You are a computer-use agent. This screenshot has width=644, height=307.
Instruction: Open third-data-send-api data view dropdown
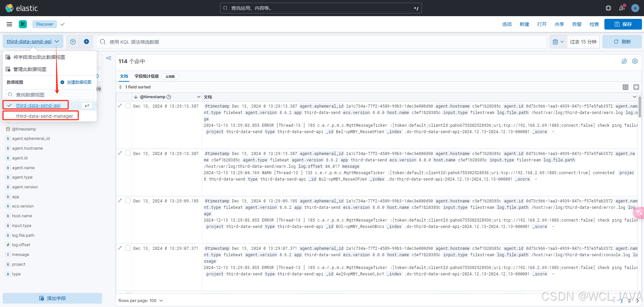pyautogui.click(x=33, y=41)
